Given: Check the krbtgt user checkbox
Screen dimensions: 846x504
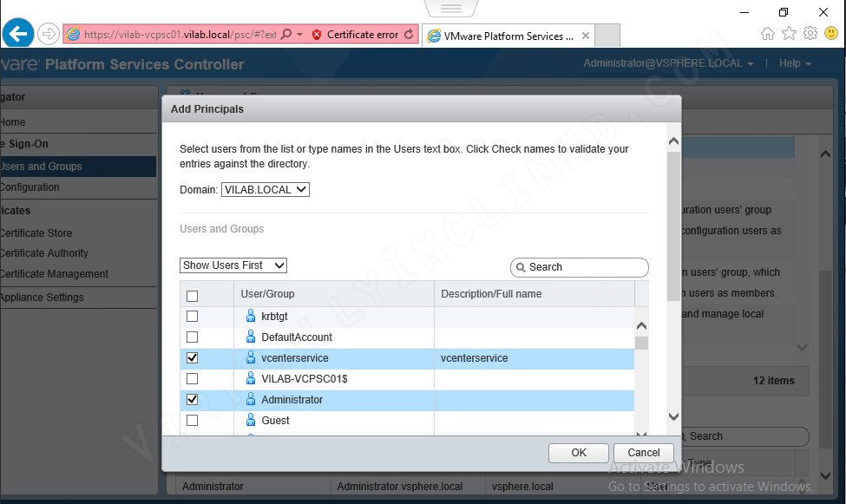Looking at the screenshot, I should [192, 317].
